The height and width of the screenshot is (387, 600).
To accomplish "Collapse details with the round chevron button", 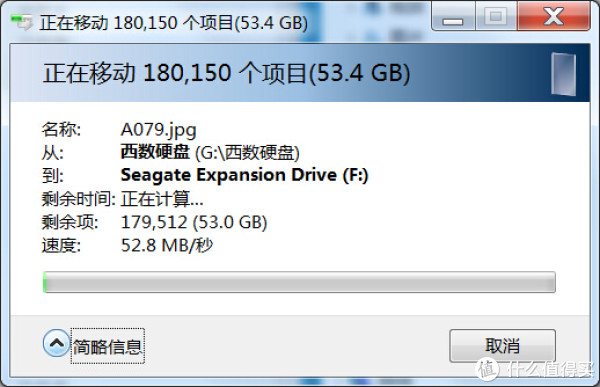I will click(x=57, y=343).
